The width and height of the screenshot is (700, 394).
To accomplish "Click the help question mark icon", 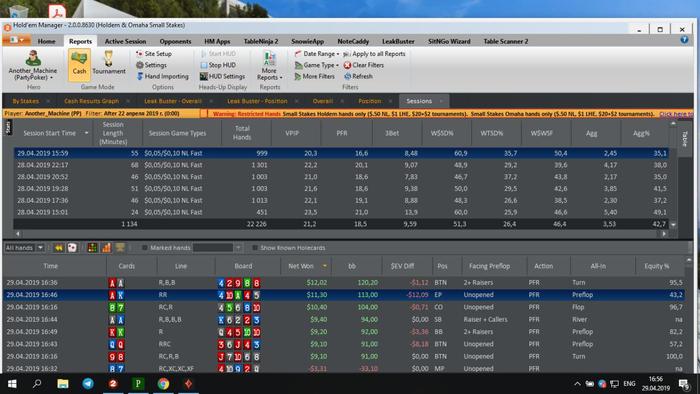I will tap(684, 40).
